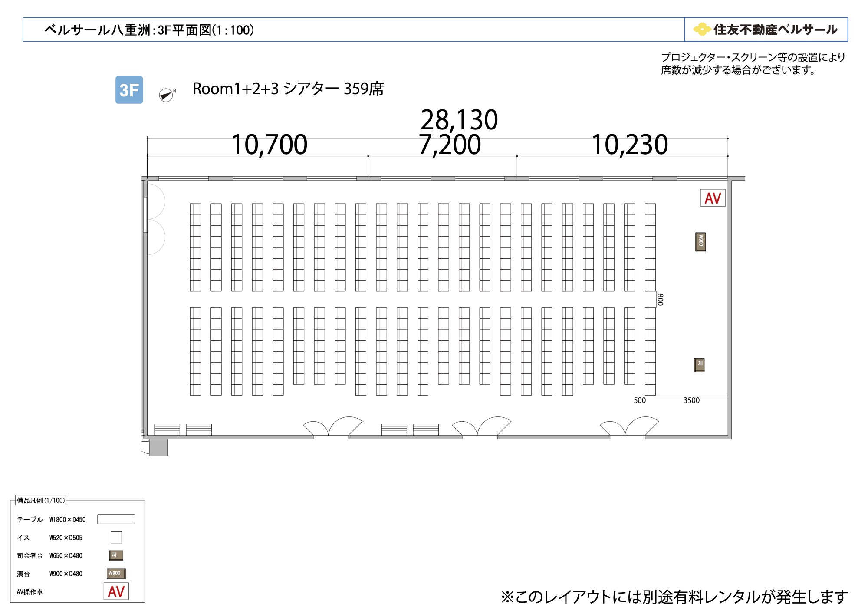Screen dimensions: 868x614
Task: Click the 500 dimension label
Action: coord(640,400)
